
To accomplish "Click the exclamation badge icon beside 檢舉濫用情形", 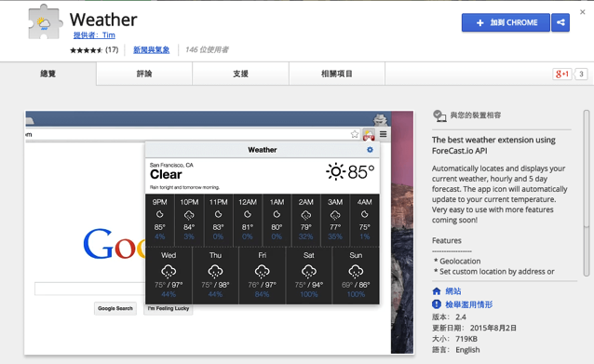I will click(x=437, y=304).
